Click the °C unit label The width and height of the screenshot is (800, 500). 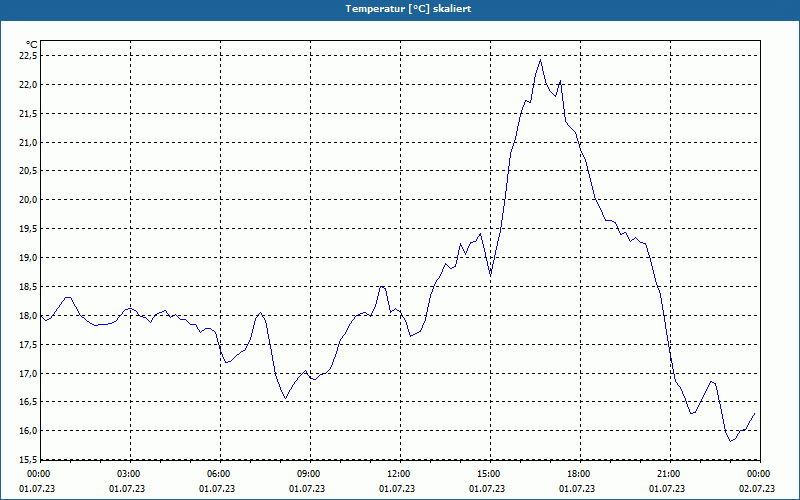point(32,45)
